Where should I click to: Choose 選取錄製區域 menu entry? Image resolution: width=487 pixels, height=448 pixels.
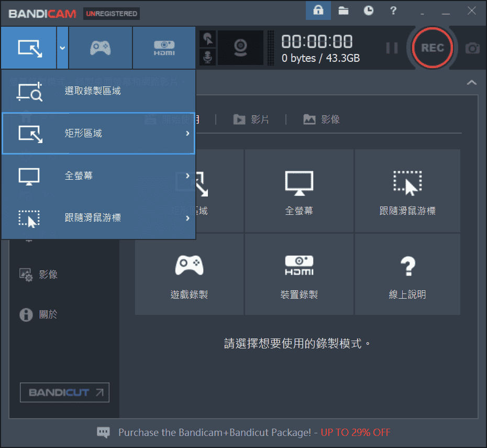(x=98, y=91)
